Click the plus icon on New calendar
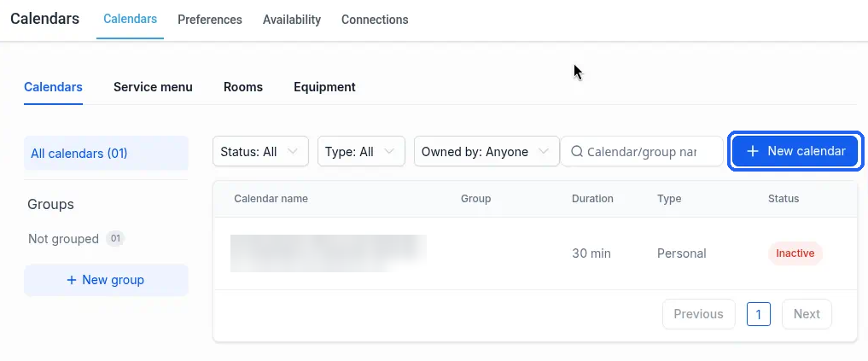The width and height of the screenshot is (868, 361). pos(752,151)
